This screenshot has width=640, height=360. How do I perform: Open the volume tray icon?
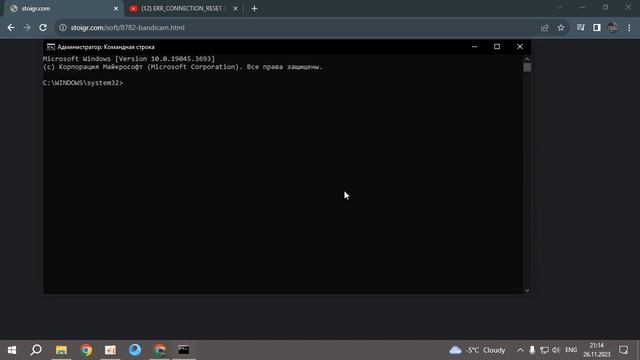[x=556, y=350]
